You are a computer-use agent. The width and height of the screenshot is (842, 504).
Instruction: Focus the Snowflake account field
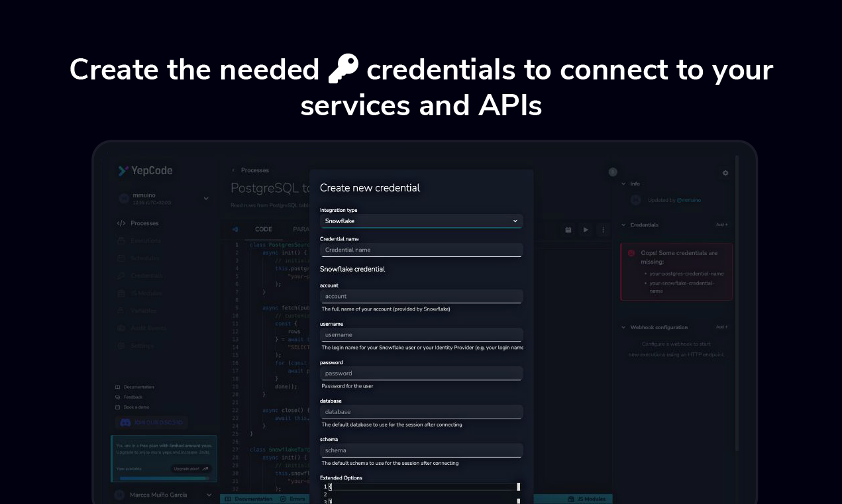(x=421, y=296)
